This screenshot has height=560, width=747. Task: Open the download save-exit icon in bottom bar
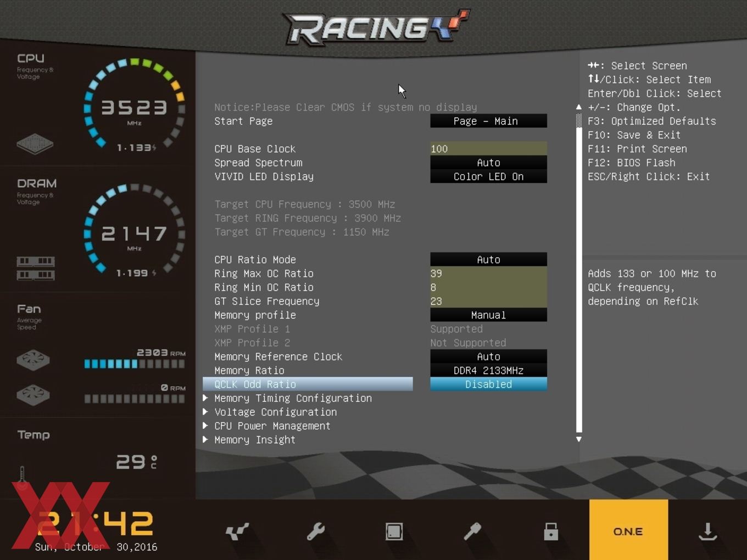(x=707, y=531)
